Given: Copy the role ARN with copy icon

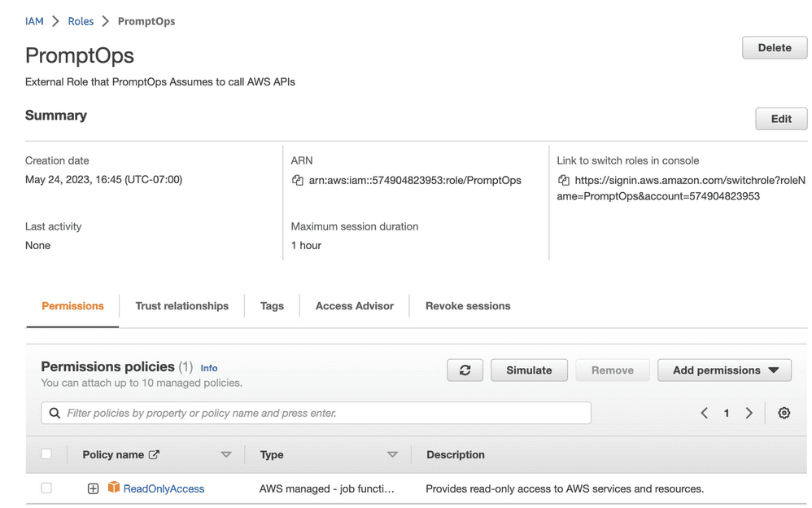Looking at the screenshot, I should click(x=297, y=181).
